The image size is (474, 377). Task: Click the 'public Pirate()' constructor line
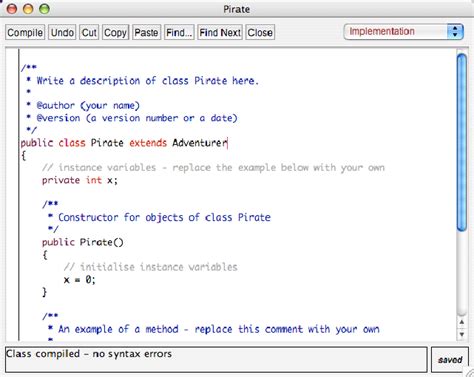point(83,242)
